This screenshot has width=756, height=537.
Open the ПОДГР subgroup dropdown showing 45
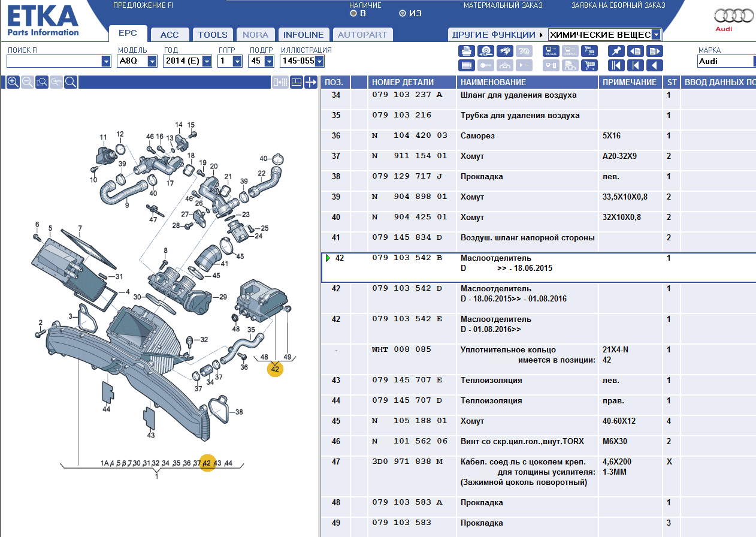point(268,61)
